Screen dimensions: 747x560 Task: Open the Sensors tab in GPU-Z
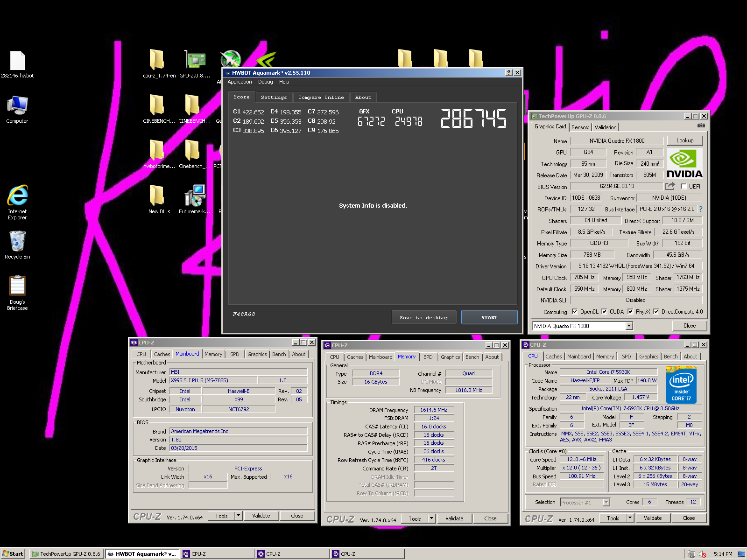[x=580, y=127]
